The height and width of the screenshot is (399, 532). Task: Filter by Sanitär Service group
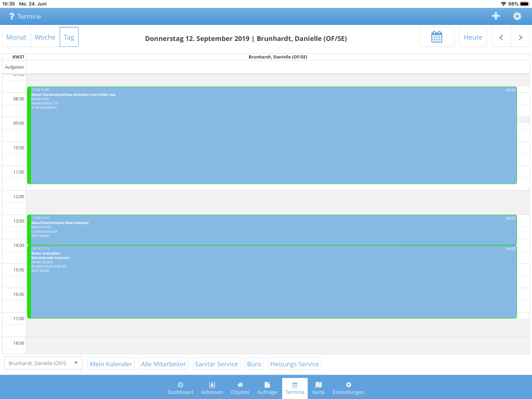(217, 364)
